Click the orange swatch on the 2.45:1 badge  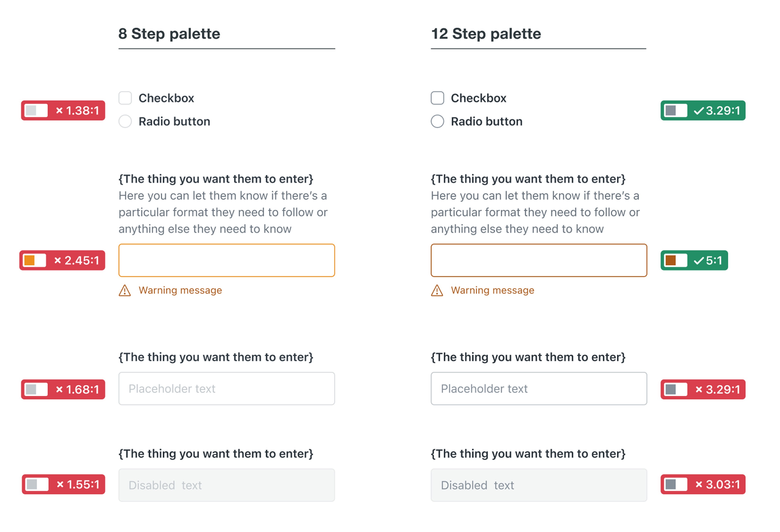click(30, 261)
